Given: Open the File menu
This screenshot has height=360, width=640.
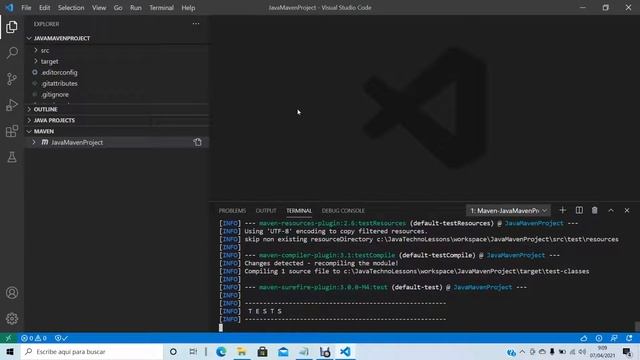Looking at the screenshot, I should tap(26, 8).
